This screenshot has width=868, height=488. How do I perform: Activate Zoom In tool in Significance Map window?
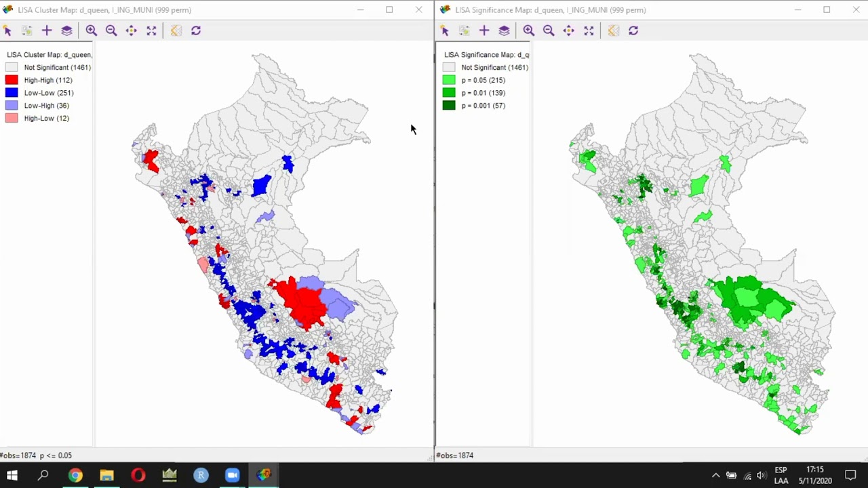point(529,30)
